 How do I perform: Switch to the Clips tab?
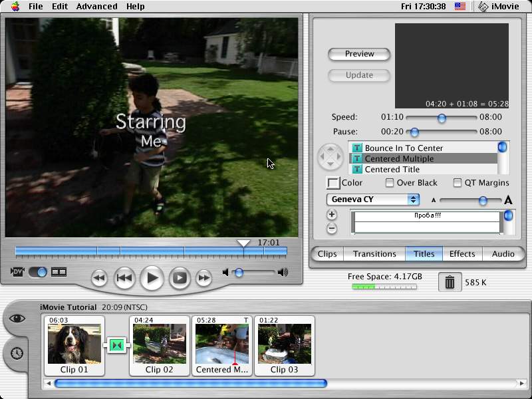click(x=327, y=254)
